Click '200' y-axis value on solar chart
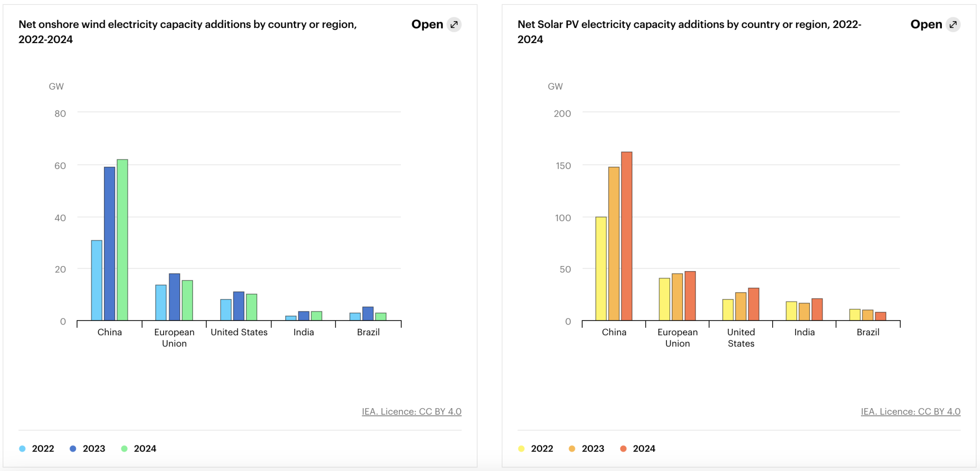Screen dimensions: 980x471 (x=563, y=114)
